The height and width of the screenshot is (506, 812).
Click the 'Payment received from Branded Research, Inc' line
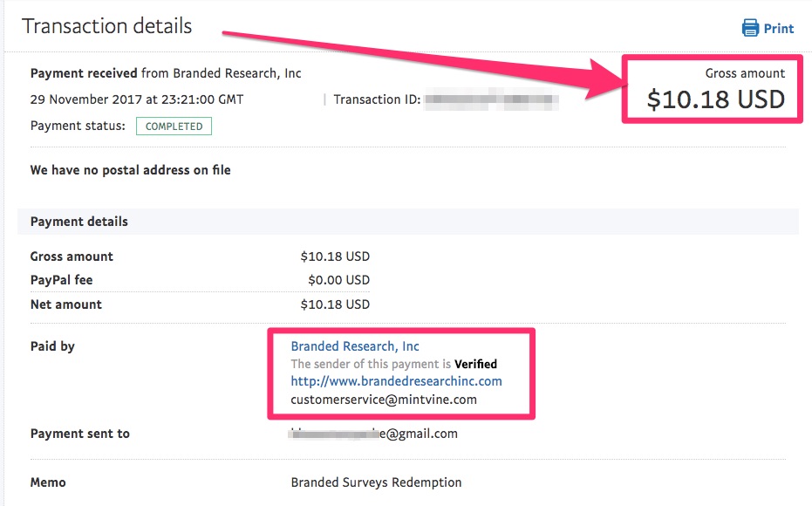coord(166,73)
